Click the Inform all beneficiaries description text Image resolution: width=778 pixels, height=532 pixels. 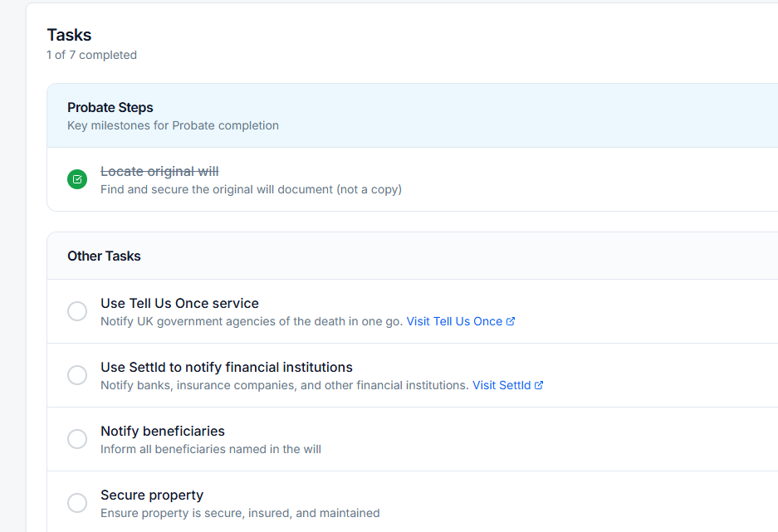[x=211, y=449]
